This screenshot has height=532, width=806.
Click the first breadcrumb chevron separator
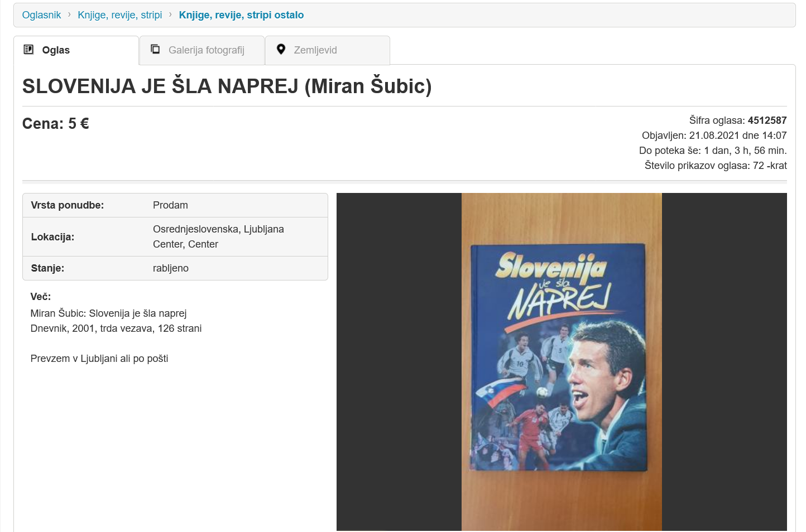tap(69, 14)
